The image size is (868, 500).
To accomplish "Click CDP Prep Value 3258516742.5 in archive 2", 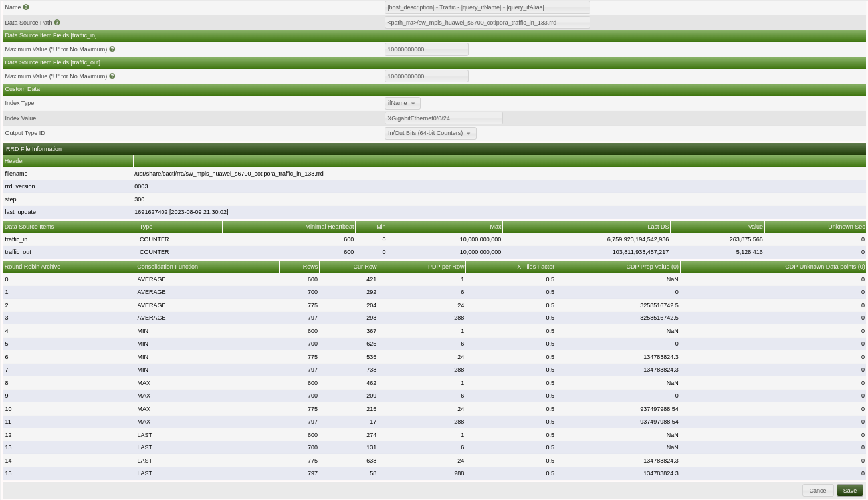I will [659, 305].
